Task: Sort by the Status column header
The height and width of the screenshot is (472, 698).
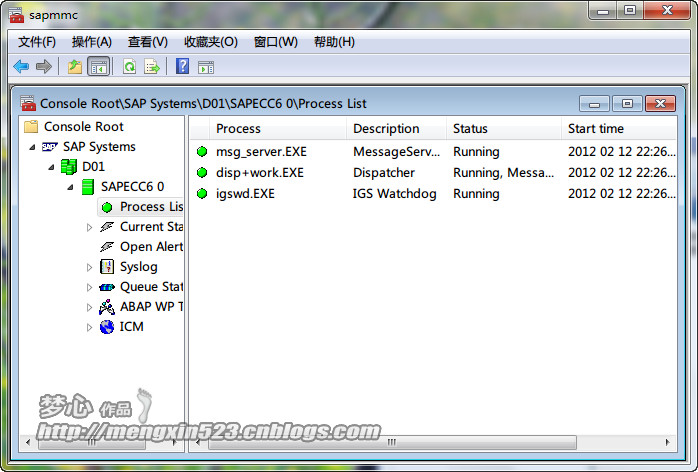Action: (x=504, y=129)
